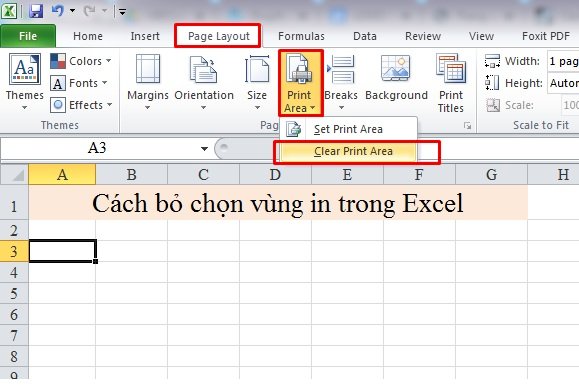579x388 pixels.
Task: Click the Select All corner button
Action: pos(14,174)
